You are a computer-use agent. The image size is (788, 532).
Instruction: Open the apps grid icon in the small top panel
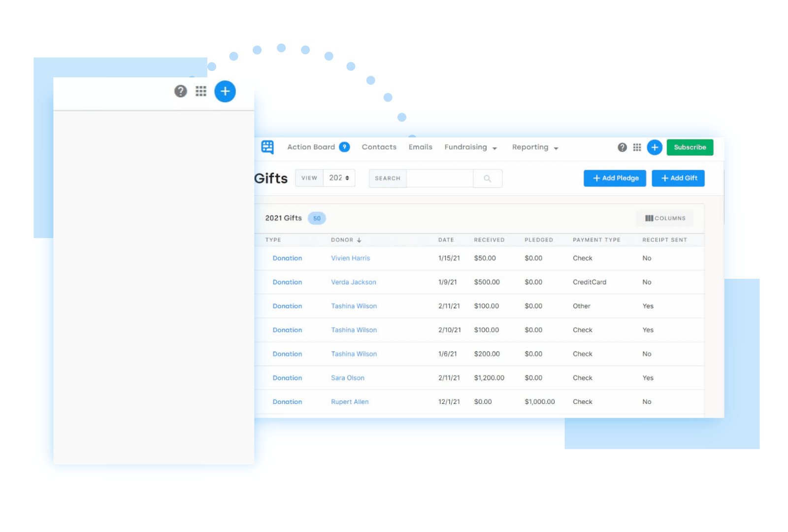tap(200, 91)
